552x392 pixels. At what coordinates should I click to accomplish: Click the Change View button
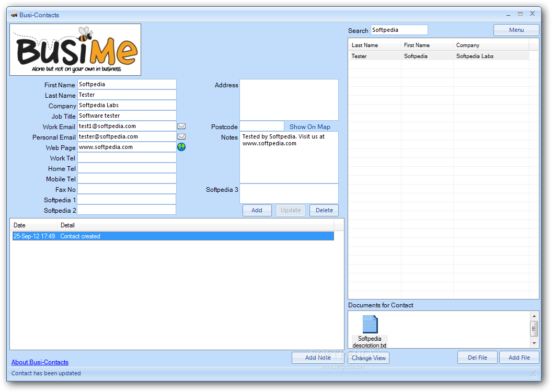(369, 358)
